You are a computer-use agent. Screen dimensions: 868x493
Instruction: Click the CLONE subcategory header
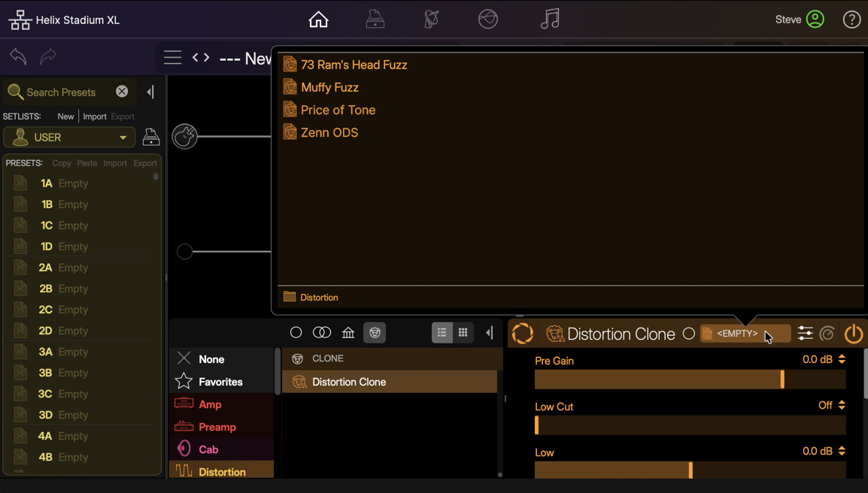[393, 358]
